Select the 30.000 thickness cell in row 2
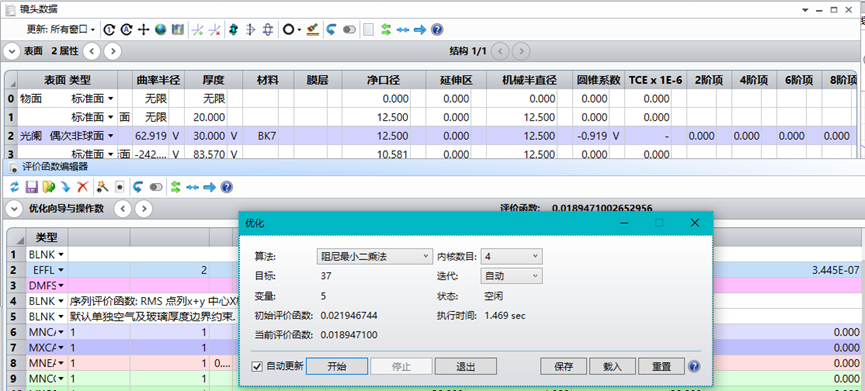865x391 pixels. [206, 136]
